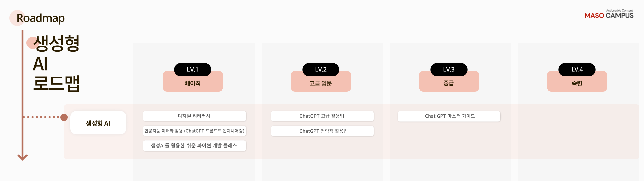
Task: Select the LV.2 level badge
Action: point(321,69)
